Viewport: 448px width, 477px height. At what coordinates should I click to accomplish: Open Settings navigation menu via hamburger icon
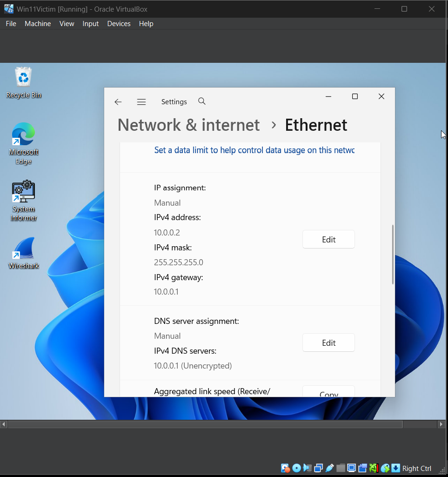141,101
